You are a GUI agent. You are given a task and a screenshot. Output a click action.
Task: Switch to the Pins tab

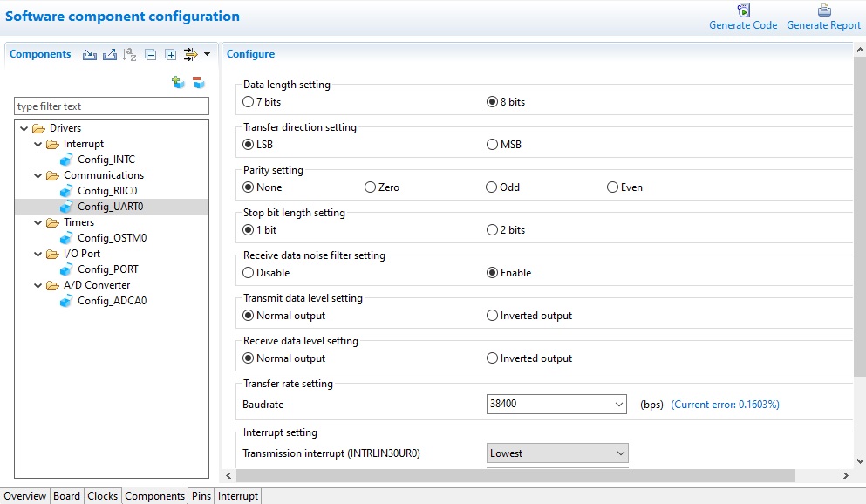point(201,496)
